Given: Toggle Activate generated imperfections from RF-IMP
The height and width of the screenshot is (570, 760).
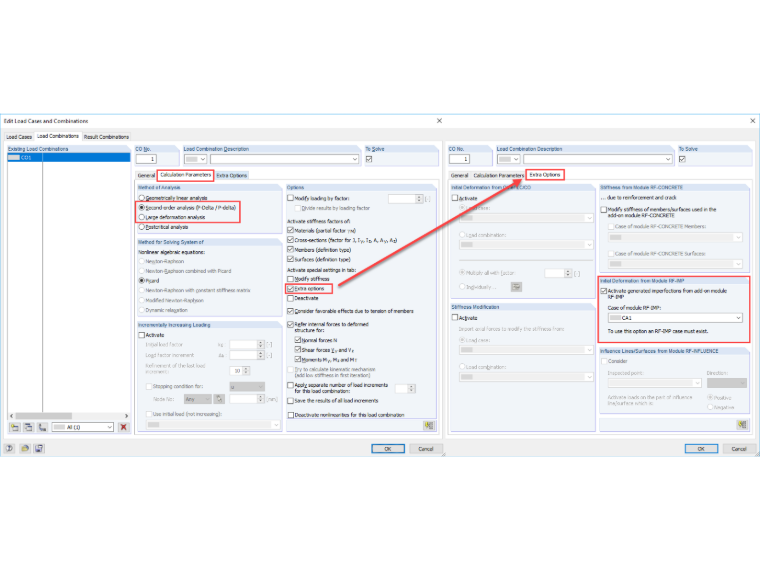Looking at the screenshot, I should point(603,291).
